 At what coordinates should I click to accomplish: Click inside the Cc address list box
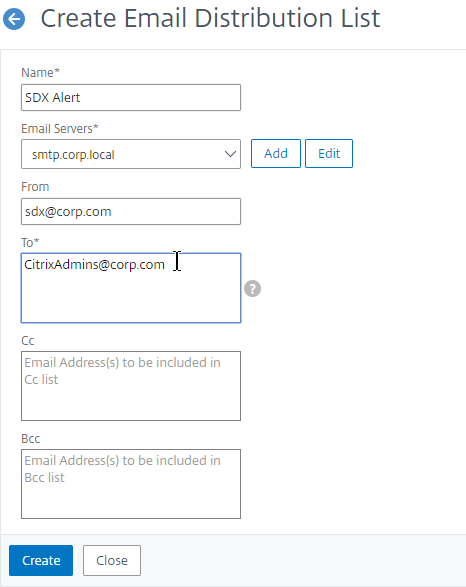(x=131, y=386)
